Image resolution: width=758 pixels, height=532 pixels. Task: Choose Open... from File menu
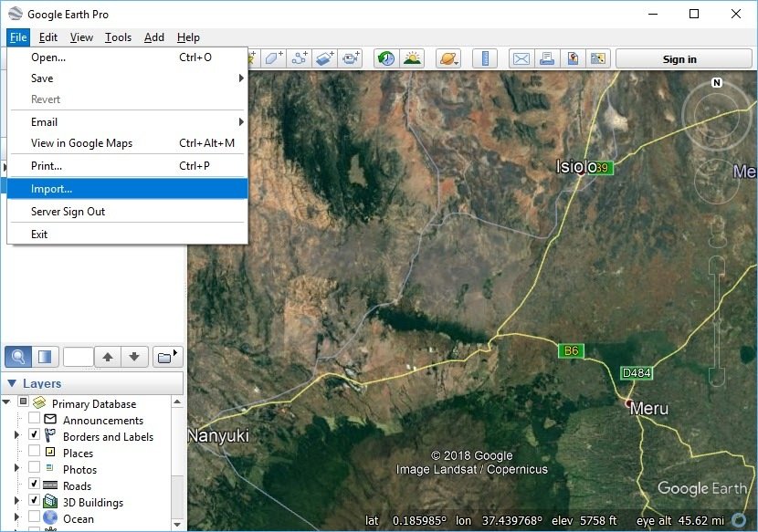(128, 57)
